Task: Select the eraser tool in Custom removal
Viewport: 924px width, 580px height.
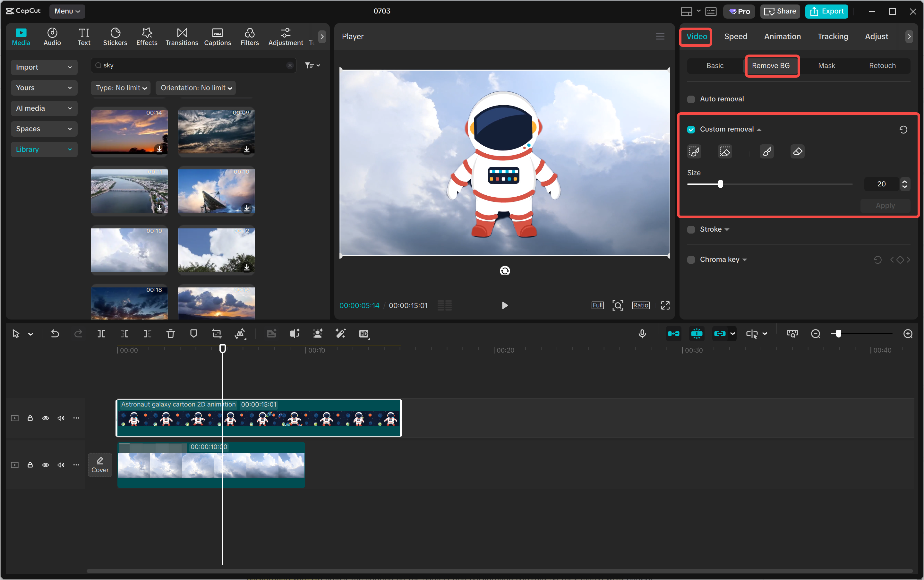Action: tap(797, 151)
